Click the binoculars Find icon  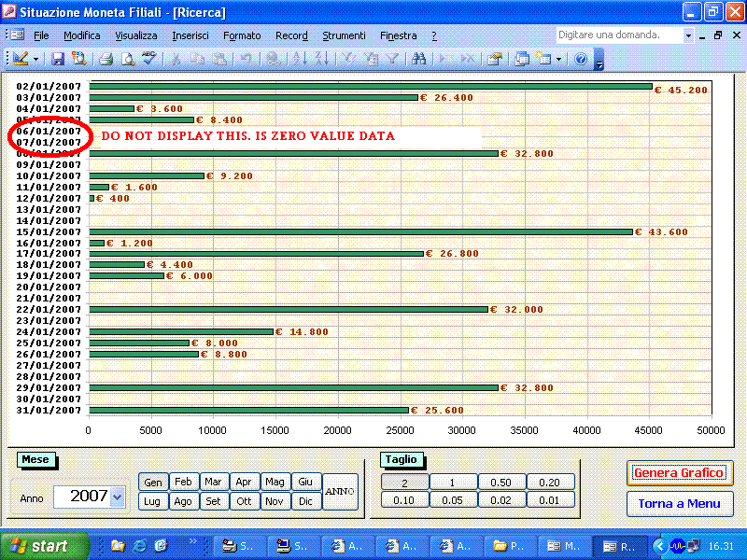point(419,59)
